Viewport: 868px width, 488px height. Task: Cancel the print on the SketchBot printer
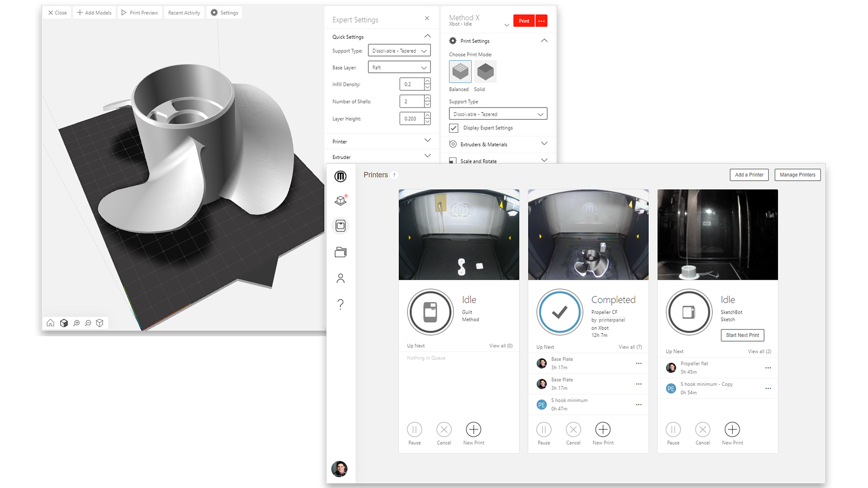pos(703,430)
